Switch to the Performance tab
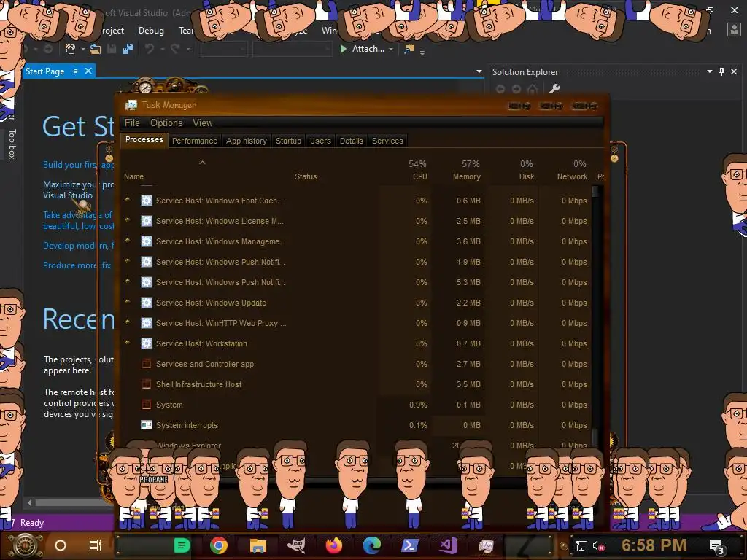This screenshot has width=747, height=560. (x=194, y=141)
